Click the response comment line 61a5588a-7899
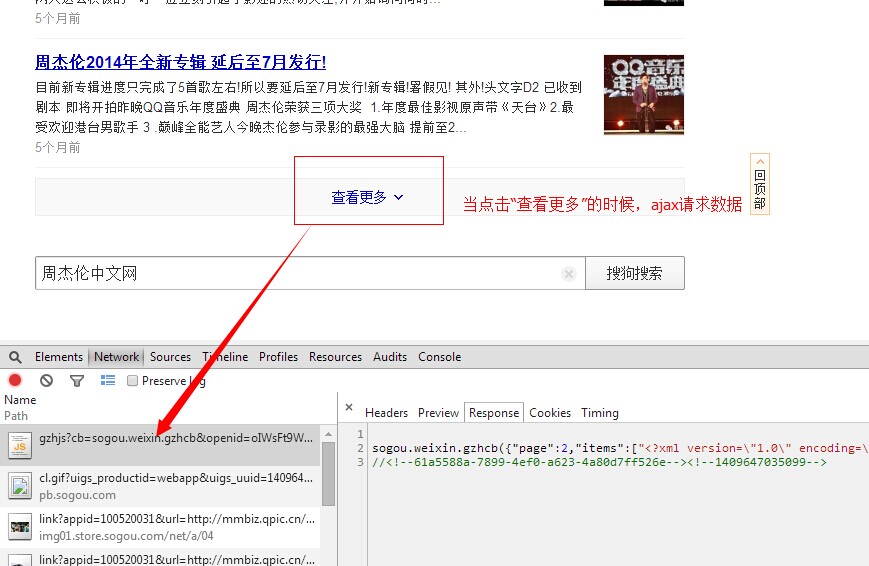 (x=599, y=462)
